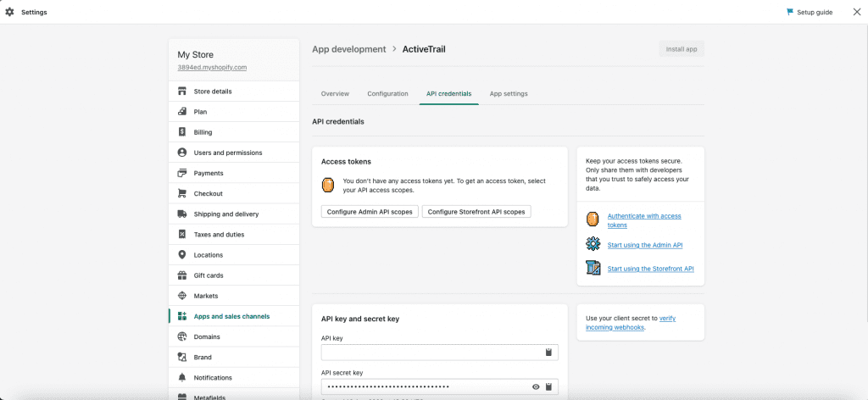This screenshot has height=400, width=868.
Task: Click the Billing dollar icon in sidebar
Action: 182,132
